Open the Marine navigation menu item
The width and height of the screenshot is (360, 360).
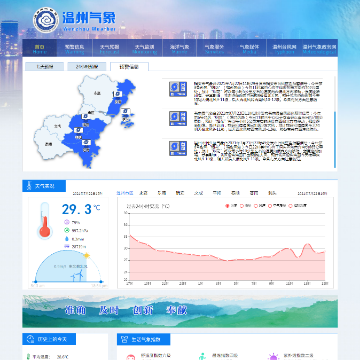point(179,48)
